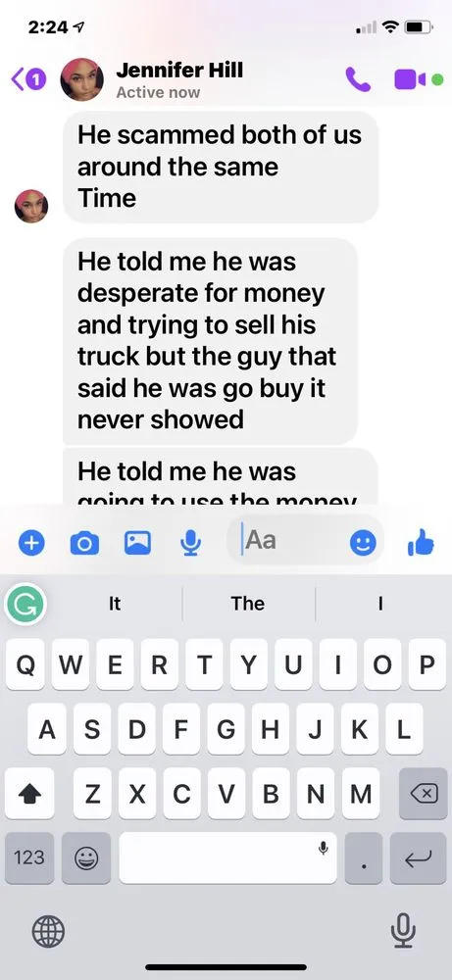Image resolution: width=452 pixels, height=980 pixels.
Task: Open the camera from the message bar
Action: [83, 543]
